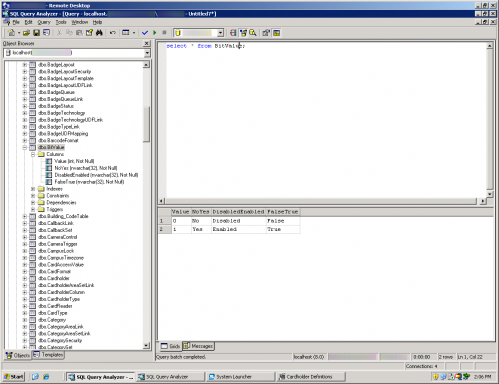Open the Execute Mode dropdown arrow
499x384 pixels.
(134, 33)
